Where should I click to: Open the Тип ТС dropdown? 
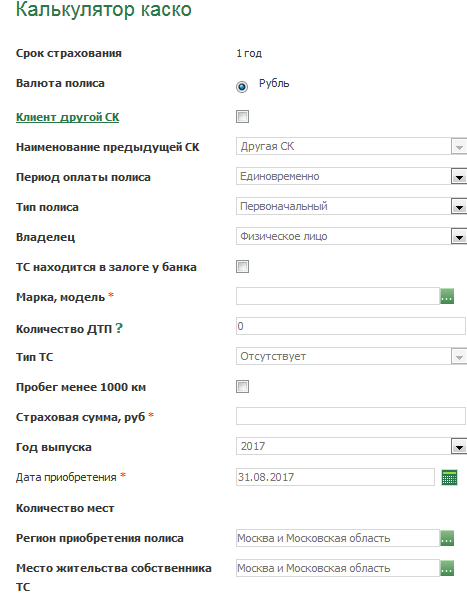tap(351, 356)
